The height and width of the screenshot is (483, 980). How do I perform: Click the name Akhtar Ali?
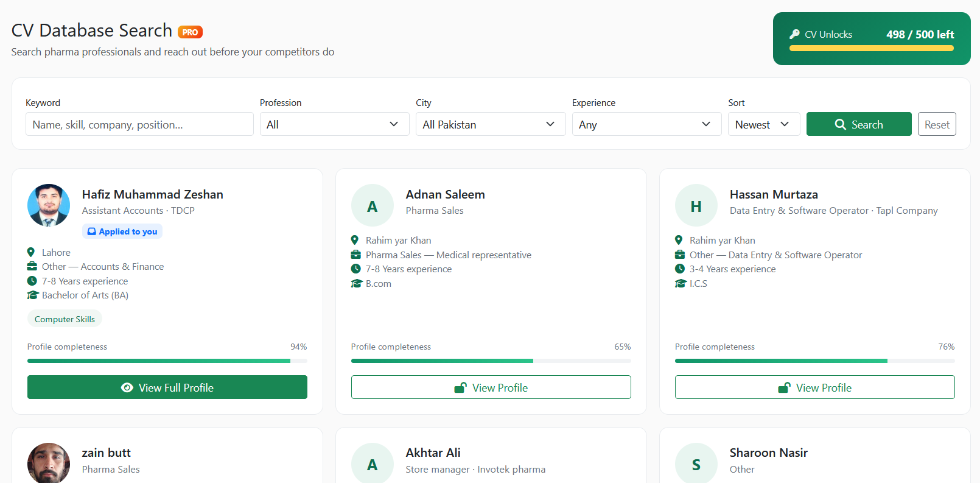[x=433, y=453]
